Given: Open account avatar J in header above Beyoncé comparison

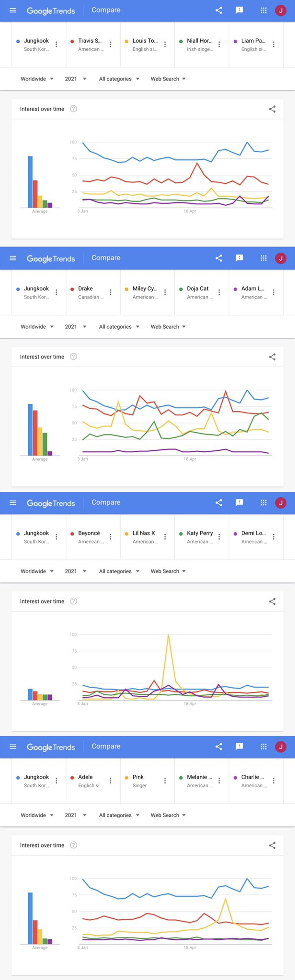Looking at the screenshot, I should (281, 502).
